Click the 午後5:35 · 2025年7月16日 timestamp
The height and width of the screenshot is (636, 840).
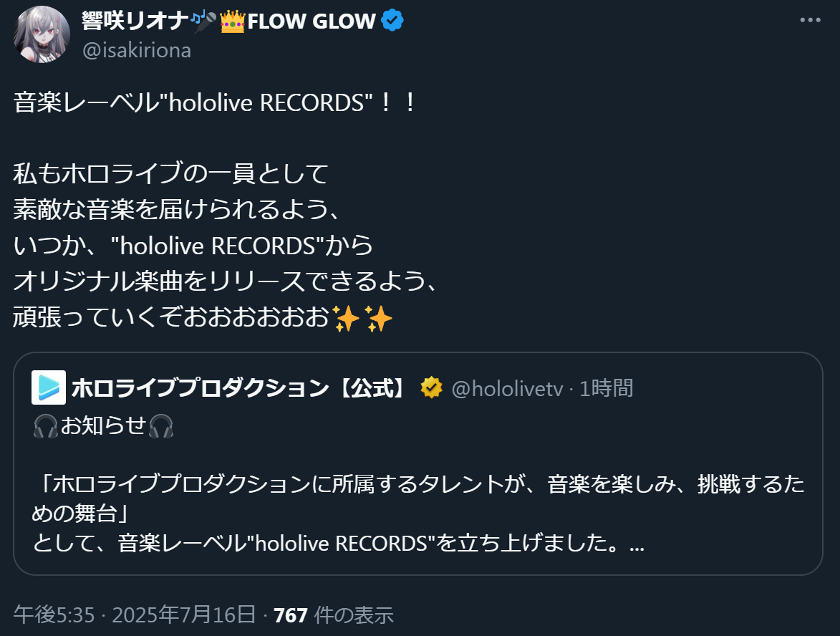135,615
